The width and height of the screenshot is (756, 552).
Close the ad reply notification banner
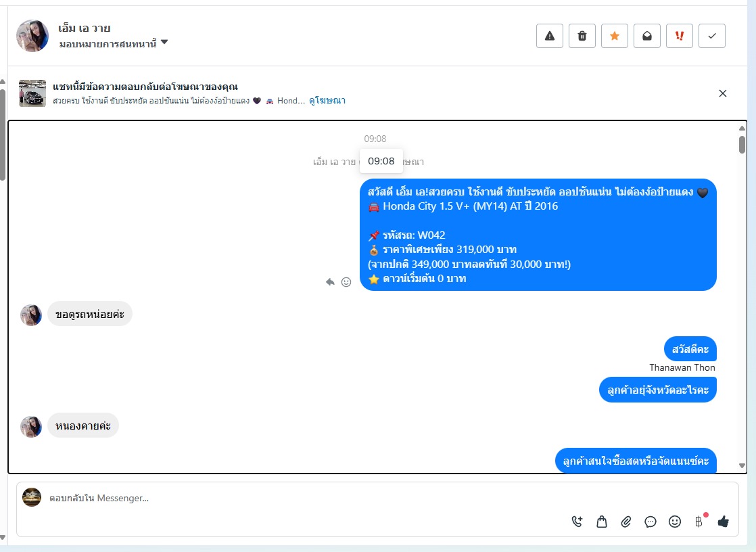pos(723,93)
